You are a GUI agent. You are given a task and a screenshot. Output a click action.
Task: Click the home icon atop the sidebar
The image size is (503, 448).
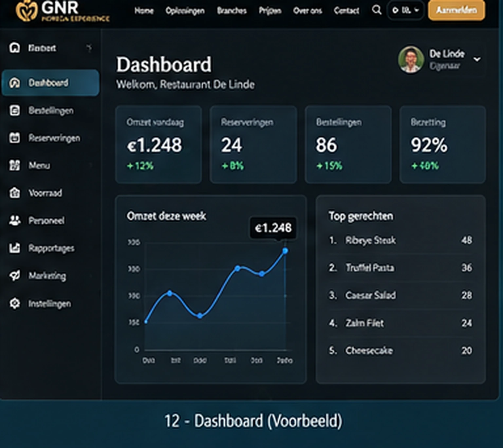(15, 48)
